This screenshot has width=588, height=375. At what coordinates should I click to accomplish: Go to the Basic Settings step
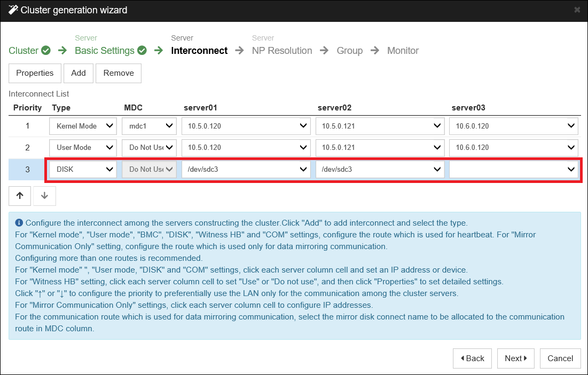(105, 51)
